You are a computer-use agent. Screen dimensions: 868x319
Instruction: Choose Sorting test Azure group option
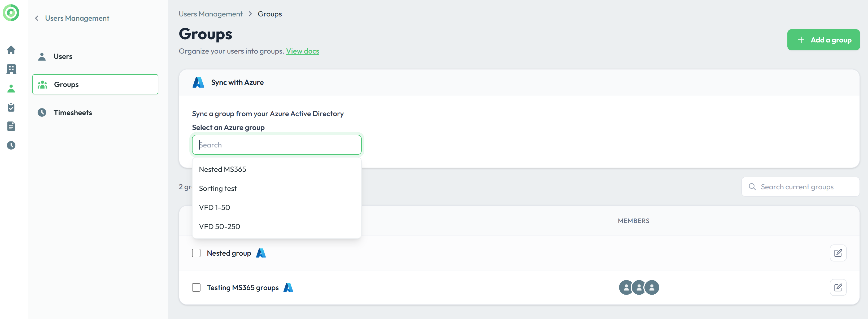pos(218,189)
